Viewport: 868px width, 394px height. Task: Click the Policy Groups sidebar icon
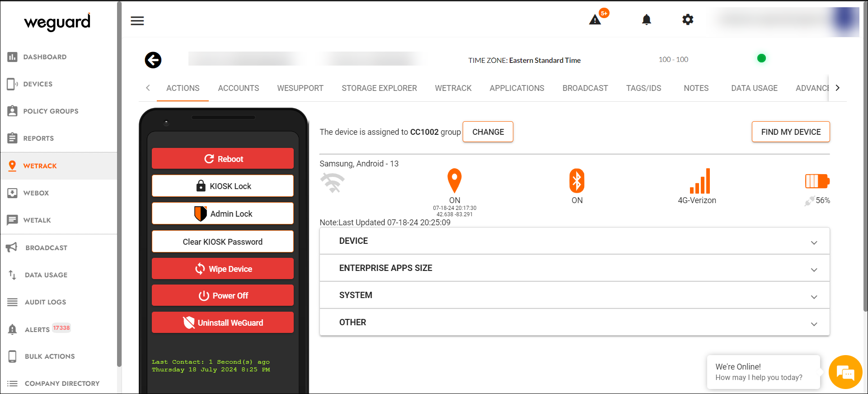coord(12,111)
